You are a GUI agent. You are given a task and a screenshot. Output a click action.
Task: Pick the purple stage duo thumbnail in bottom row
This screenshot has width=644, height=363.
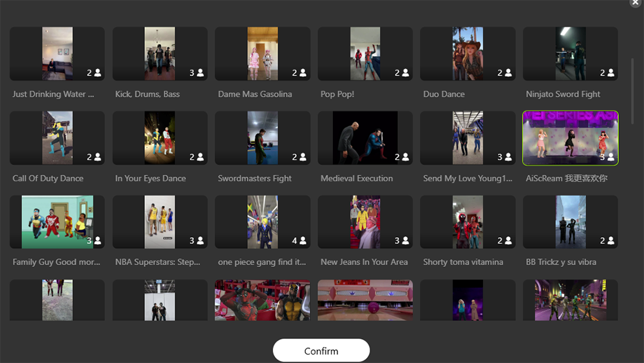(468, 300)
